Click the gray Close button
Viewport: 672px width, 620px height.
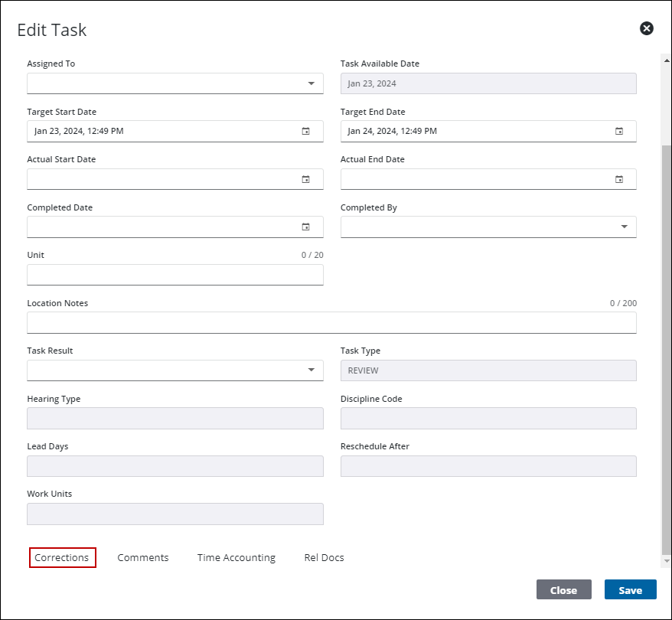pos(563,590)
